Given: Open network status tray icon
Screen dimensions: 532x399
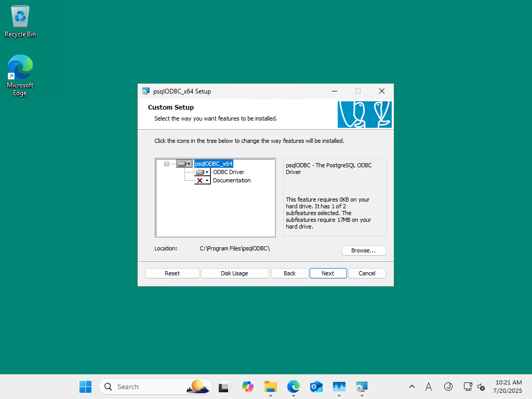Looking at the screenshot, I should click(x=468, y=387).
